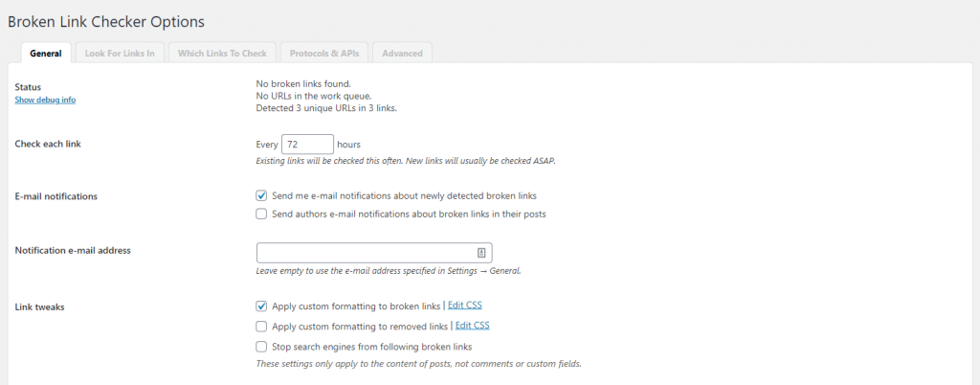Disable Apply custom formatting to broken links
This screenshot has width=980, height=385.
[262, 306]
